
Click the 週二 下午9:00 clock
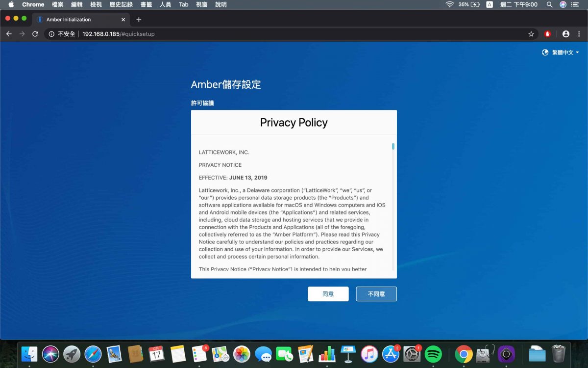click(519, 4)
